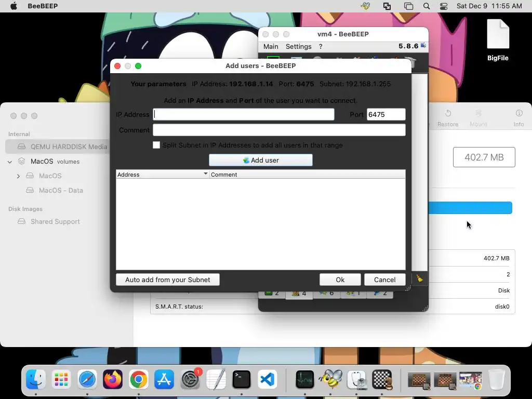Click the 402.7 MB capacity box
Image resolution: width=532 pixels, height=399 pixels.
[x=484, y=157]
